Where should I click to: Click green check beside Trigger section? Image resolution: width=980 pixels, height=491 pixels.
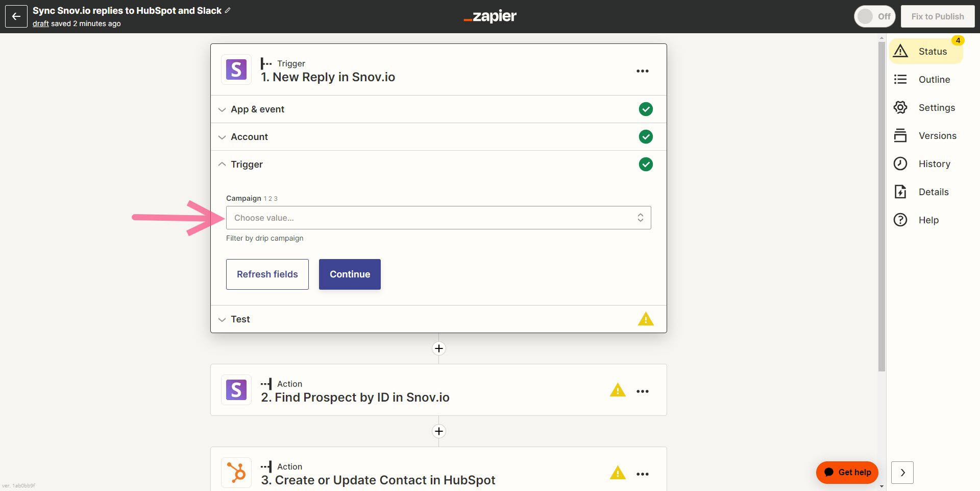click(x=646, y=165)
